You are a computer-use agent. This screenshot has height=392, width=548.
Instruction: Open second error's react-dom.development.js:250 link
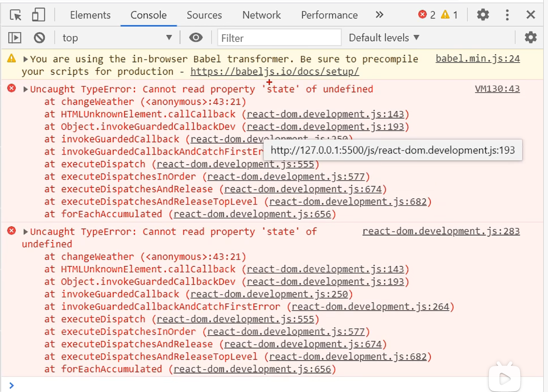(x=269, y=294)
